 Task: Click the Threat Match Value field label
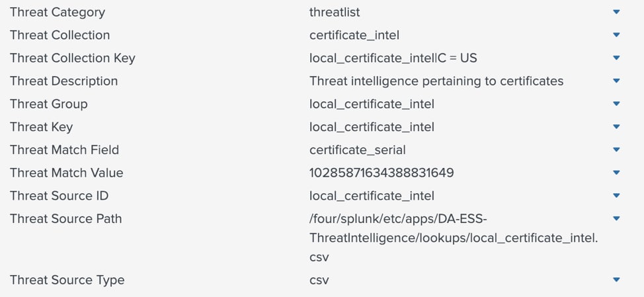point(67,173)
